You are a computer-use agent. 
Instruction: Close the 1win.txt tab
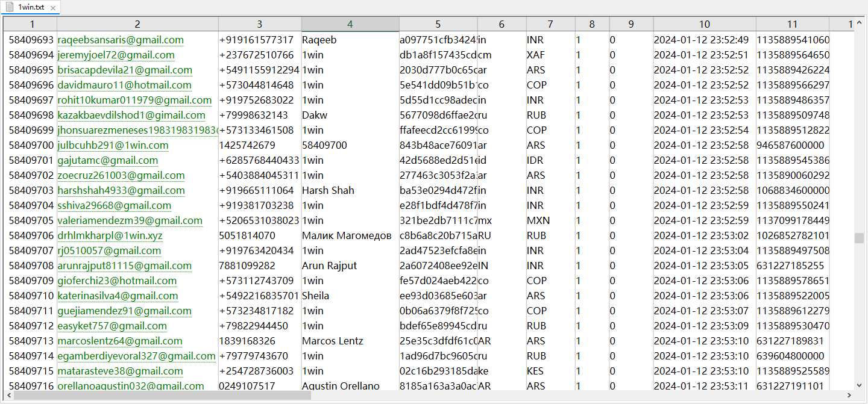tap(53, 8)
